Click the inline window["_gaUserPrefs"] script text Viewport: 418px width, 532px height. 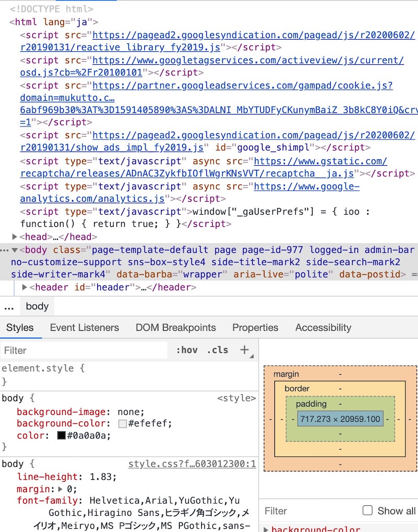[x=195, y=218]
